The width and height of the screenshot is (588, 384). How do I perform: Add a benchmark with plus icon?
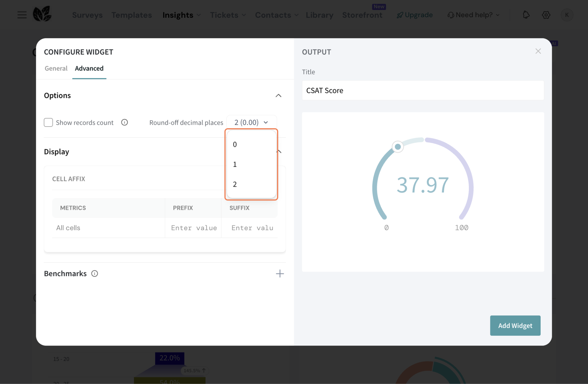click(280, 274)
